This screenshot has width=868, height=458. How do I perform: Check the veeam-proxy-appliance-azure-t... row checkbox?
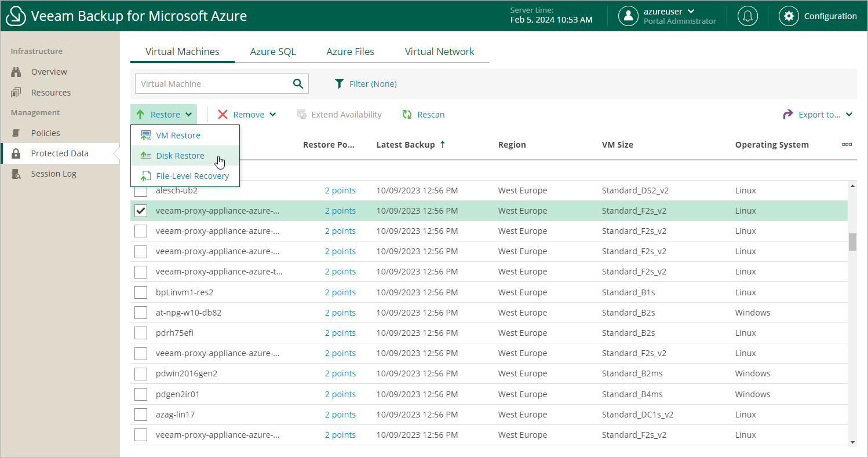point(141,272)
